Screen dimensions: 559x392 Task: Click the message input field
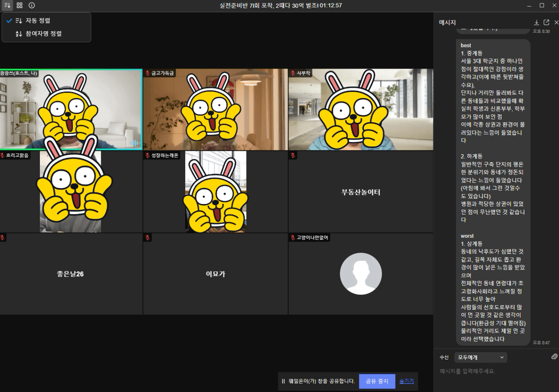[x=493, y=371]
